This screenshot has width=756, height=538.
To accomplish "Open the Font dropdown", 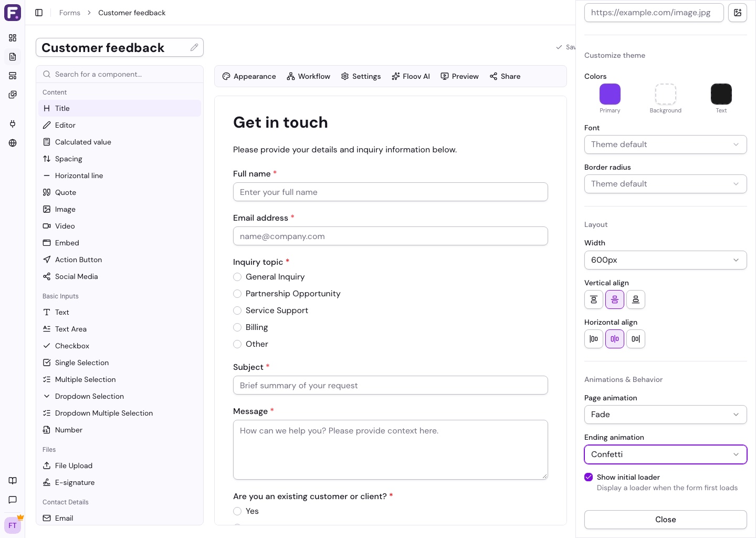I will point(666,144).
